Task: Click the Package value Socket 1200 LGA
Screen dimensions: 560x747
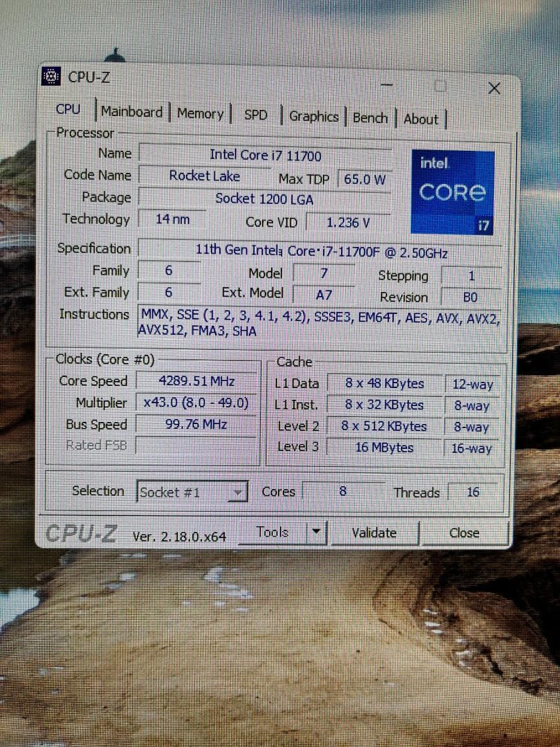Action: click(265, 199)
